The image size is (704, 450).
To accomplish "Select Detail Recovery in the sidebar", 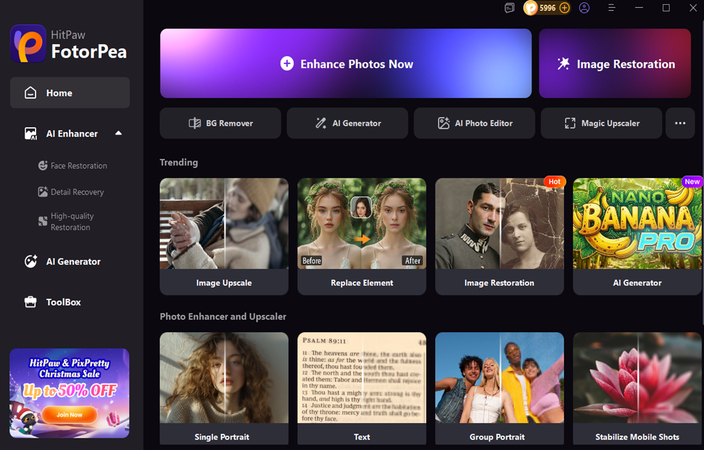I will pyautogui.click(x=71, y=192).
